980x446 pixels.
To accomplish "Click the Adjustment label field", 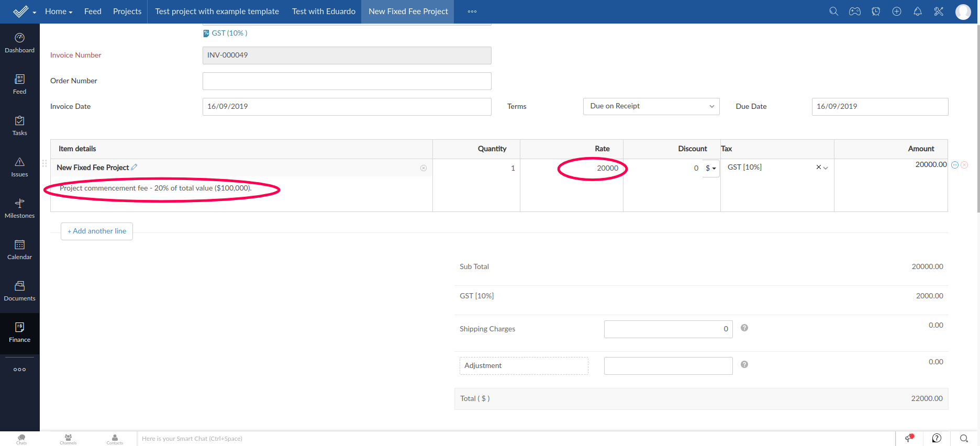I will pyautogui.click(x=524, y=366).
